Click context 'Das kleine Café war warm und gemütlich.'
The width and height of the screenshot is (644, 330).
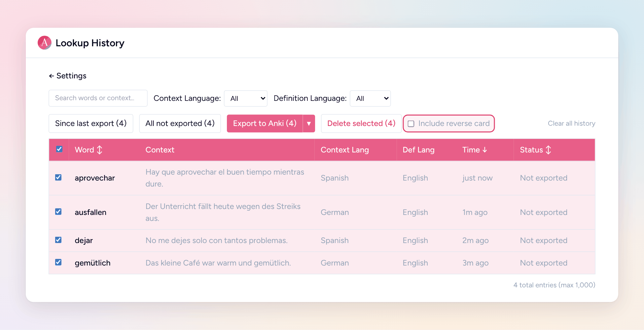pyautogui.click(x=218, y=263)
